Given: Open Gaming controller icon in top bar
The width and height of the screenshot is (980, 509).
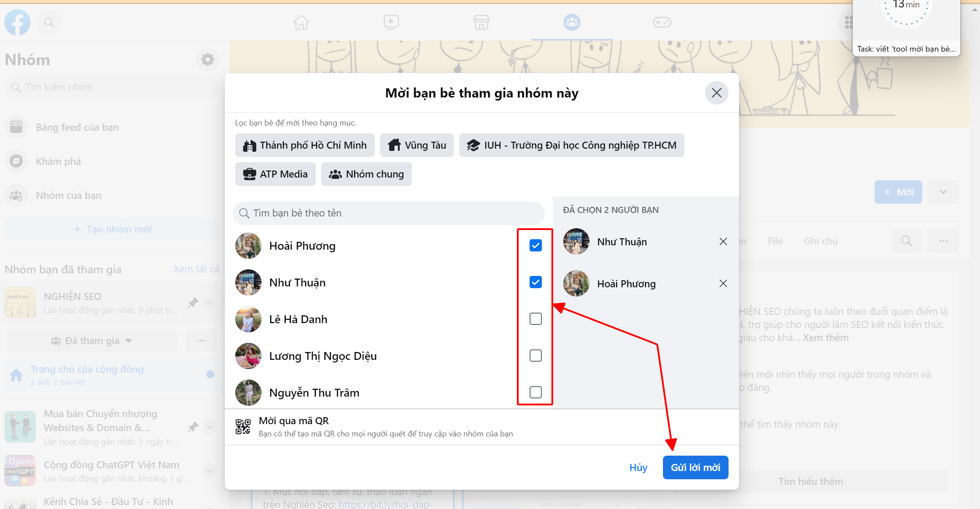Looking at the screenshot, I should (662, 22).
